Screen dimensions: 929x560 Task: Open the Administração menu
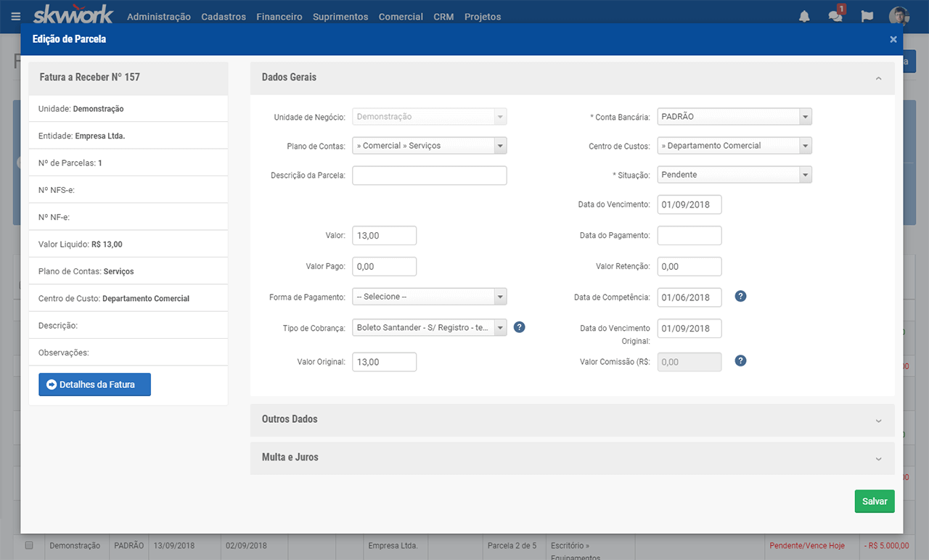pyautogui.click(x=159, y=17)
